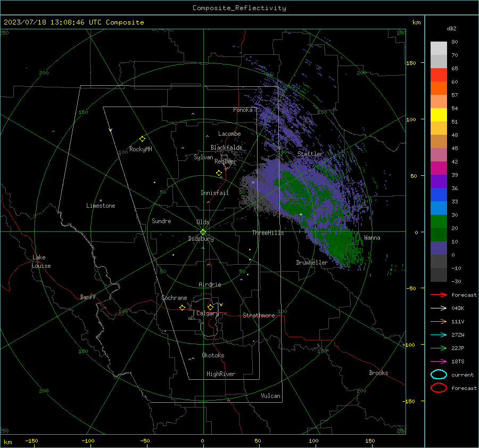This screenshot has width=479, height=448.
Task: Click the yellow diamond marker above Calgary label
Action: pyautogui.click(x=210, y=307)
